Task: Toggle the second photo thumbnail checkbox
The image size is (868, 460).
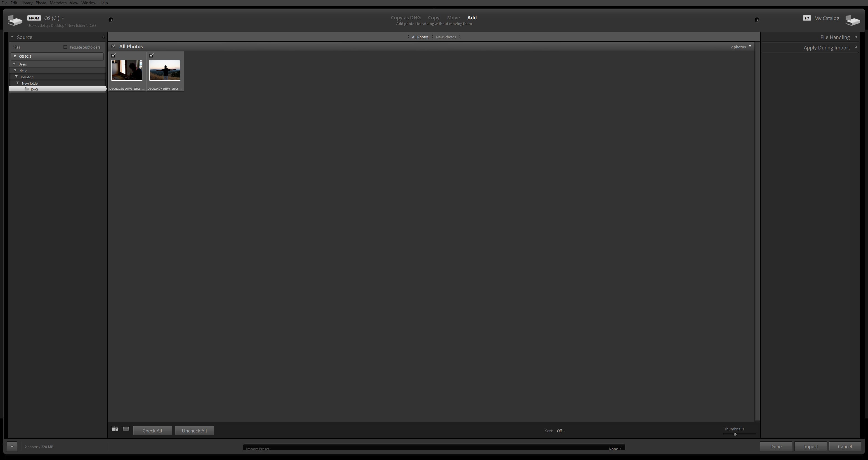Action: tap(151, 55)
